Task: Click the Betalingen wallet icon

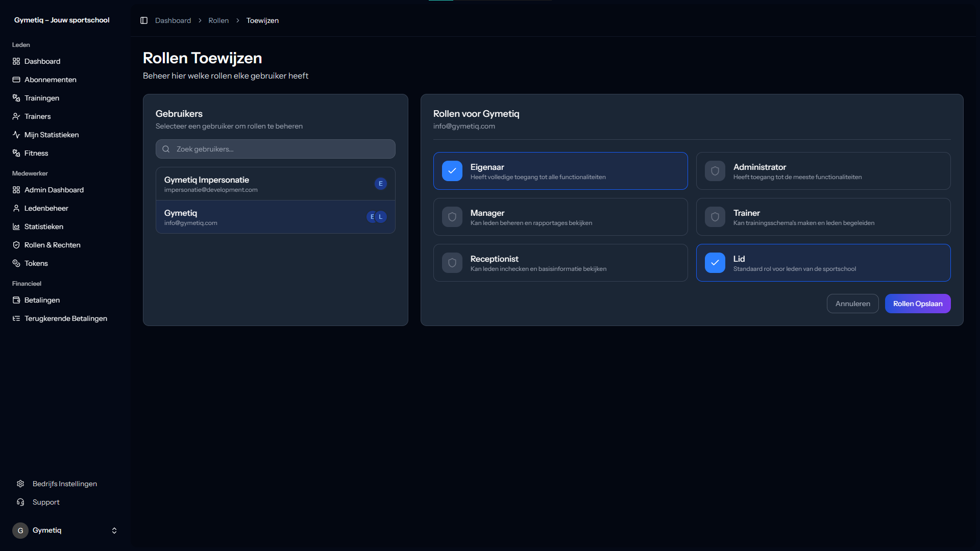Action: [x=16, y=300]
